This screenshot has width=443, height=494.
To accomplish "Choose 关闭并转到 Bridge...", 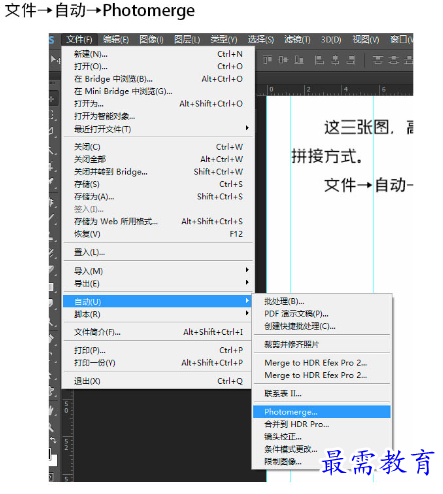I will [x=157, y=172].
